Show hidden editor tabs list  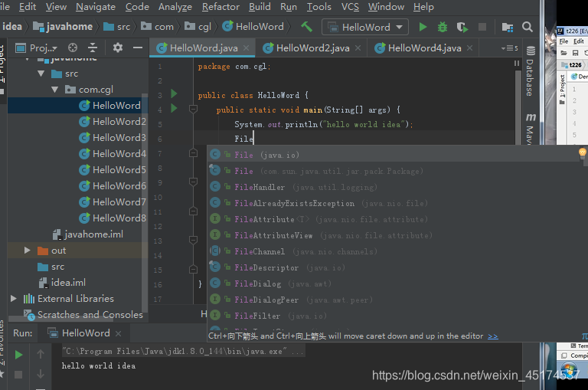pos(510,48)
